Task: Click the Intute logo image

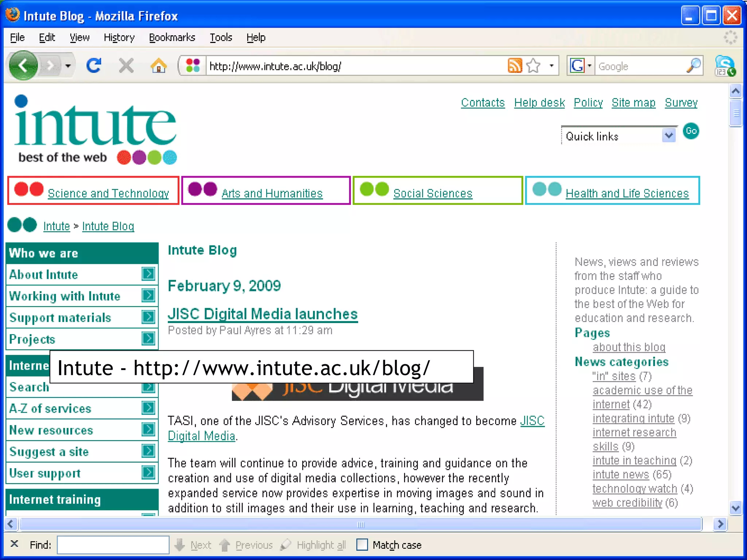Action: point(95,130)
